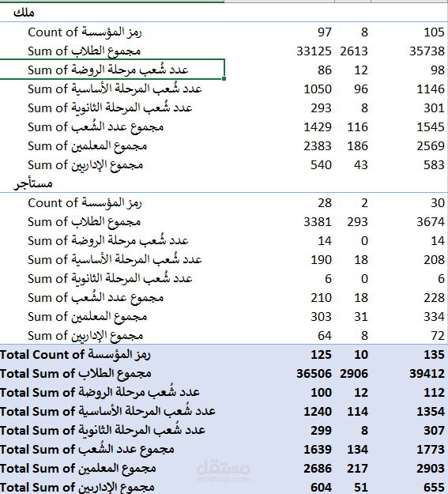
Task: Select the cell containing 3381
Action: (318, 222)
